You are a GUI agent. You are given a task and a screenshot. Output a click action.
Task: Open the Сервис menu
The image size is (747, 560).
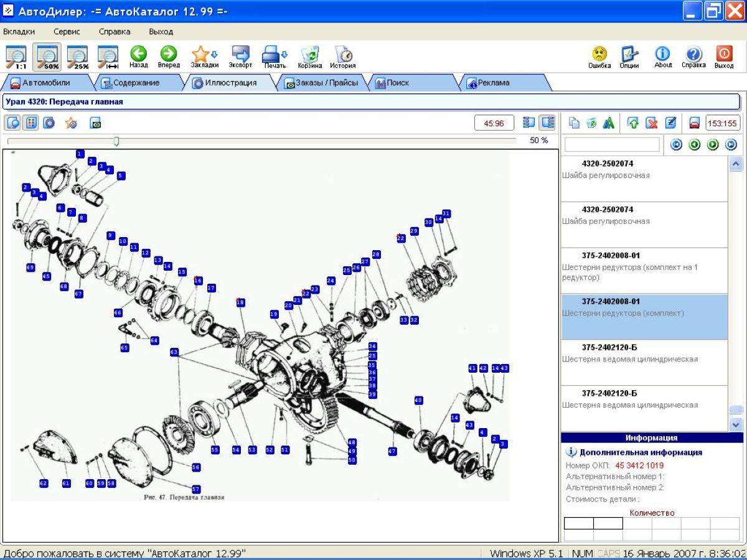pos(67,31)
